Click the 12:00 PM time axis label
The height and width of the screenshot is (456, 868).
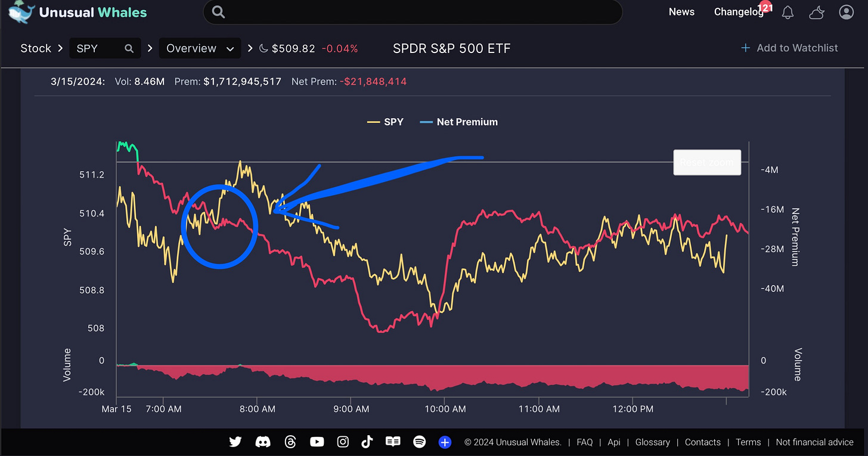(633, 409)
